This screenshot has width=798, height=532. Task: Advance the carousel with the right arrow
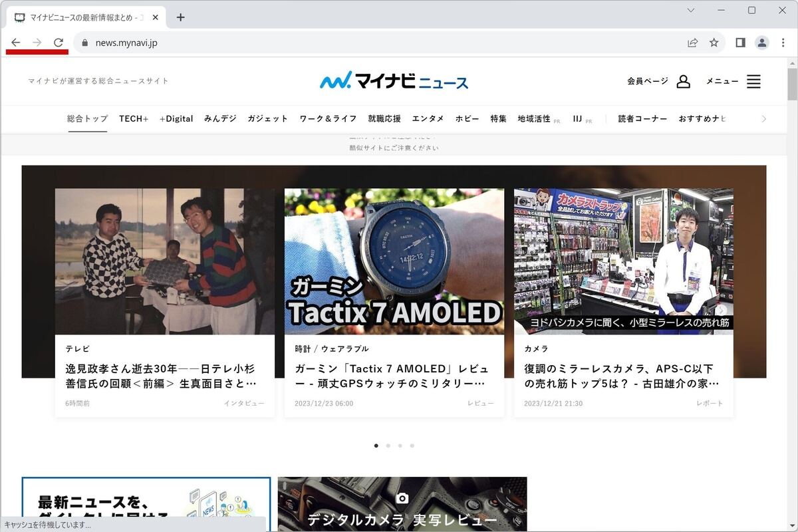[722, 310]
